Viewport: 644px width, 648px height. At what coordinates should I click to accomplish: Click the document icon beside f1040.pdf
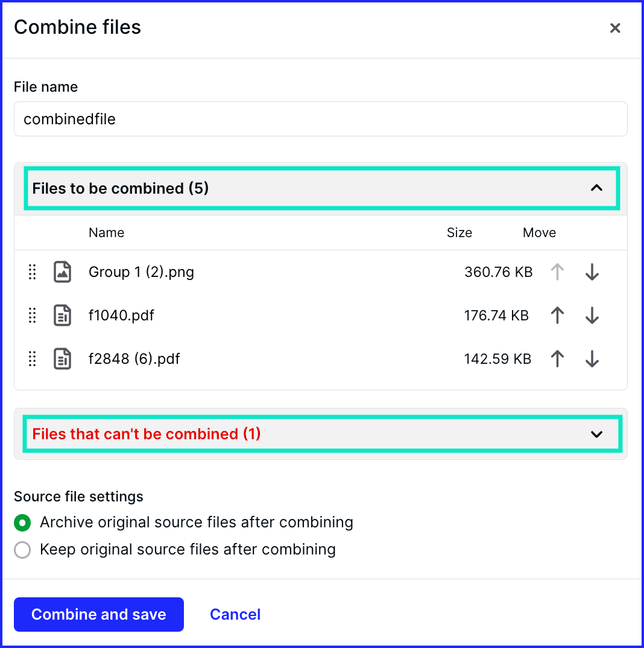coord(62,316)
